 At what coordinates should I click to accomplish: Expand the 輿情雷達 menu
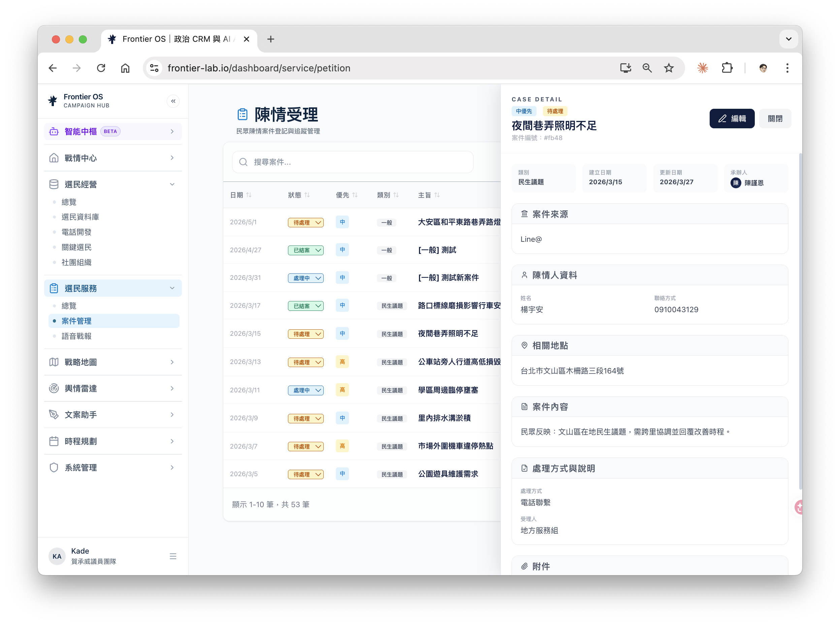click(x=113, y=388)
